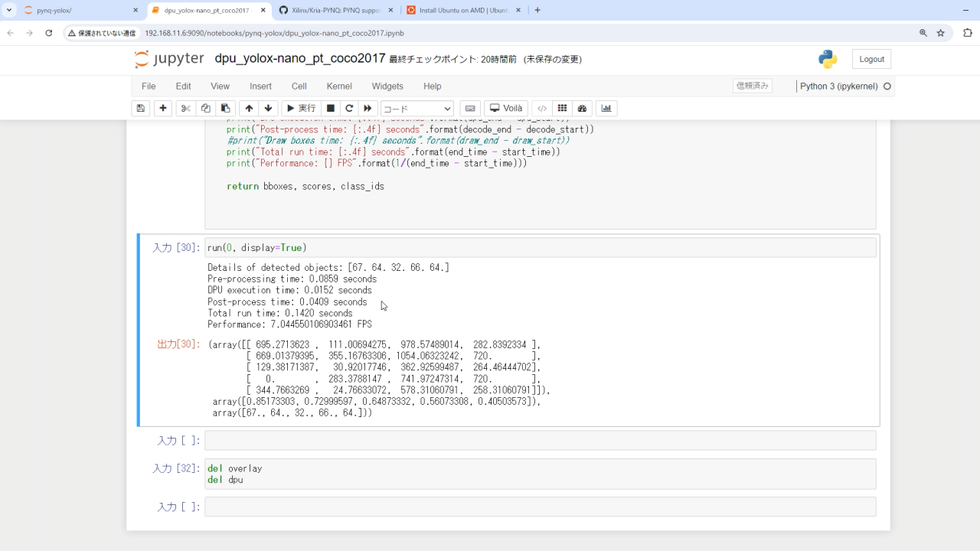Interrupt the kernel with the stop icon
The width and height of the screenshot is (980, 551).
coord(331,109)
